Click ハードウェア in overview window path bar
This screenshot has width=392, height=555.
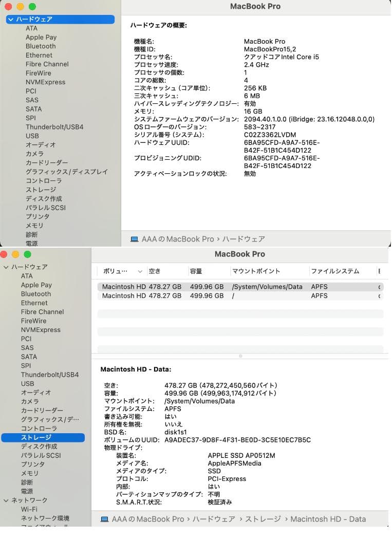(244, 239)
